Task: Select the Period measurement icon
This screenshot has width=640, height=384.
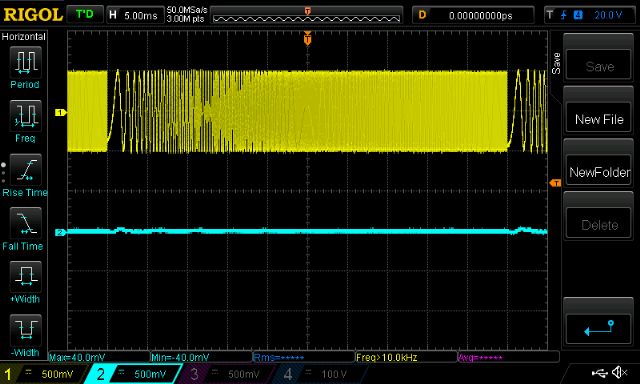Action: (x=25, y=62)
